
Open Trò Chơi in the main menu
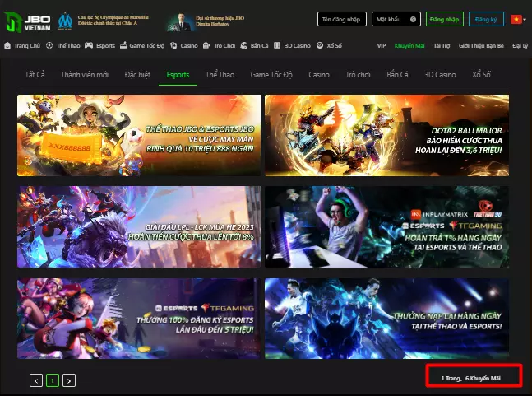point(224,45)
